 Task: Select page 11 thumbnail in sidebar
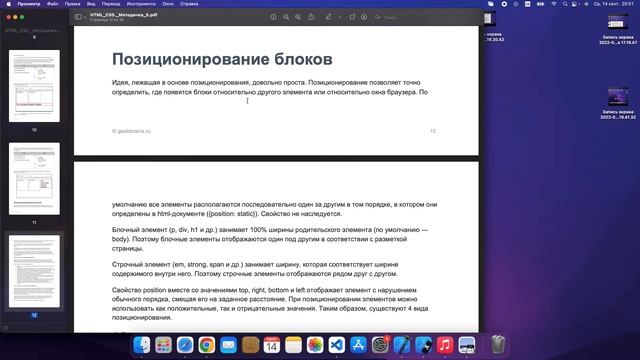point(34,179)
